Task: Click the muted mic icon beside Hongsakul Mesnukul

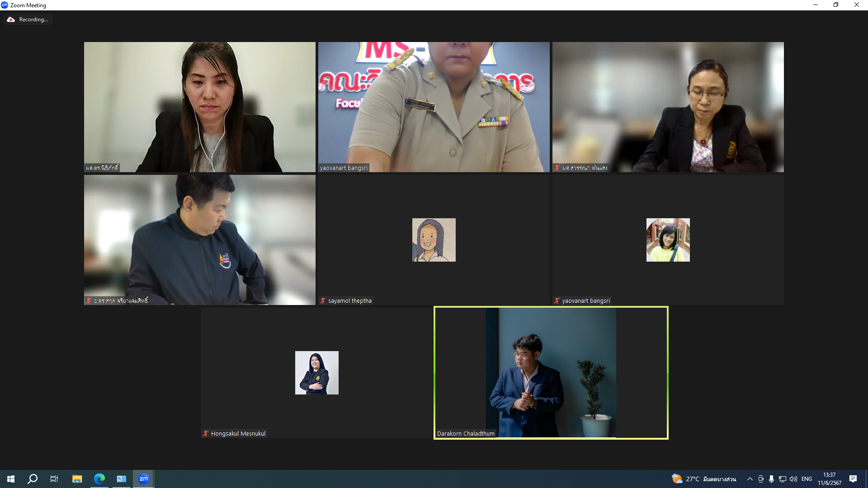Action: pyautogui.click(x=206, y=433)
